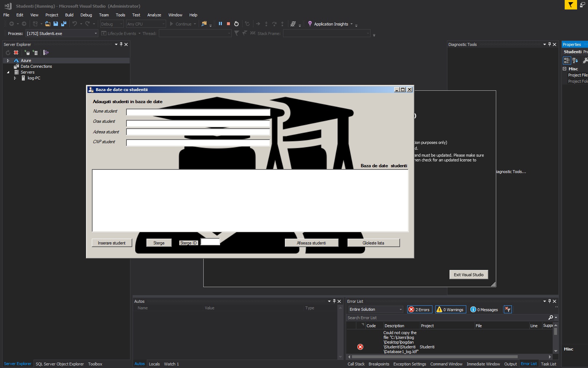Click the Sterge ID number field
The height and width of the screenshot is (368, 588).
pos(210,242)
